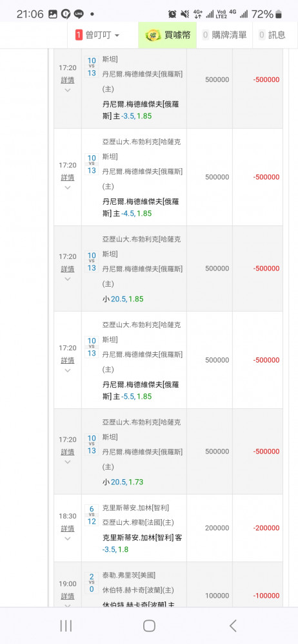The image size is (298, 644).
Task: Tap the red notification badge beside 曾叮叮
Action: click(79, 35)
